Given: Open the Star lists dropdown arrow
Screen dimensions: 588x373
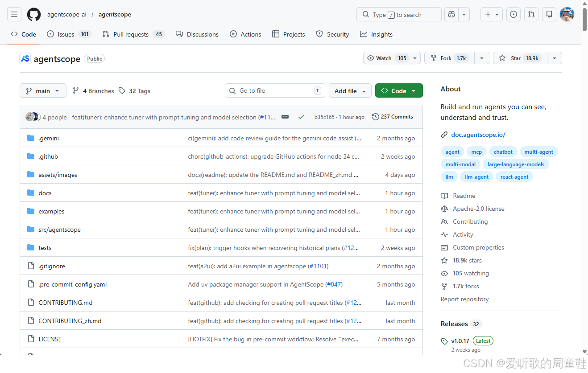Looking at the screenshot, I should pyautogui.click(x=555, y=58).
